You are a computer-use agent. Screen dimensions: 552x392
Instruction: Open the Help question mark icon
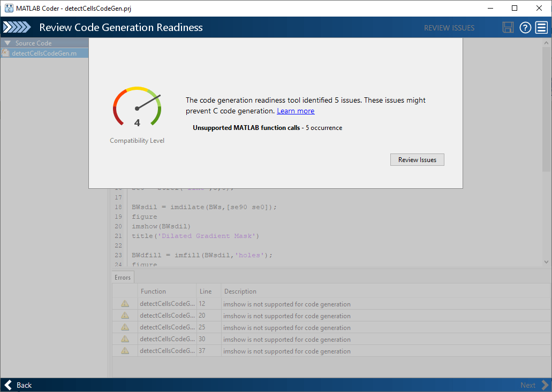[525, 28]
